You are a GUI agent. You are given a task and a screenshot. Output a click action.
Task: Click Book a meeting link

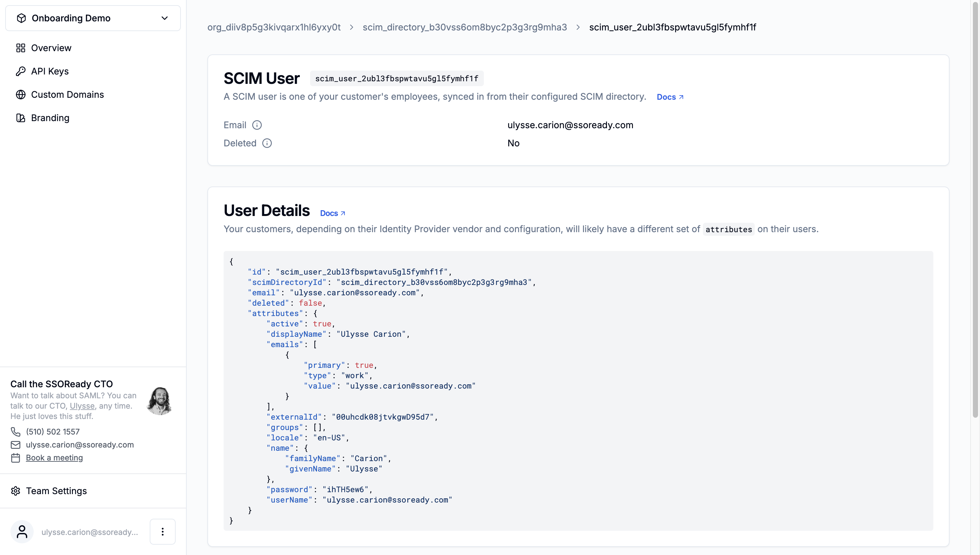pos(54,458)
